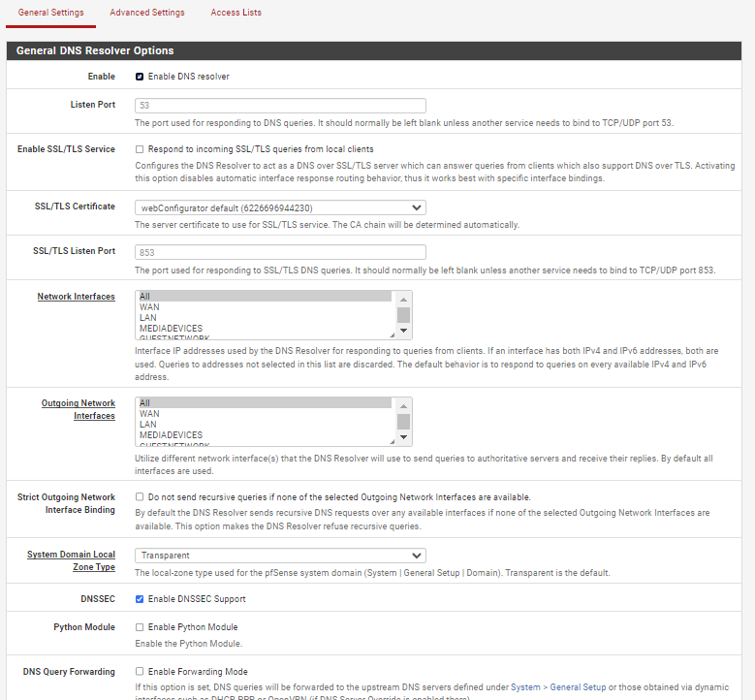This screenshot has height=700, width=755.
Task: Click resize grip of Network Interfaces list
Action: 393,334
